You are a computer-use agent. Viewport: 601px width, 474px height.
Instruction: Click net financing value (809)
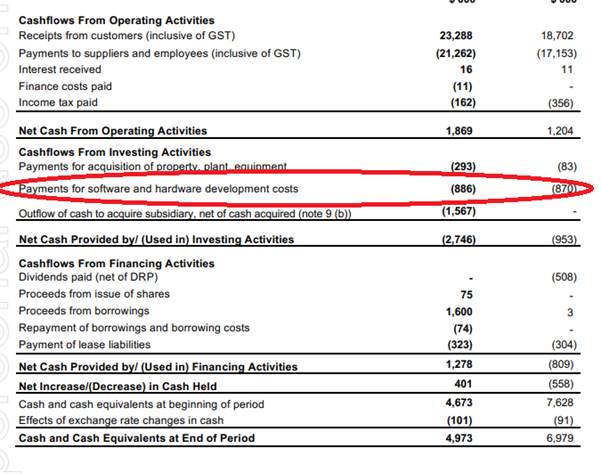click(x=561, y=364)
